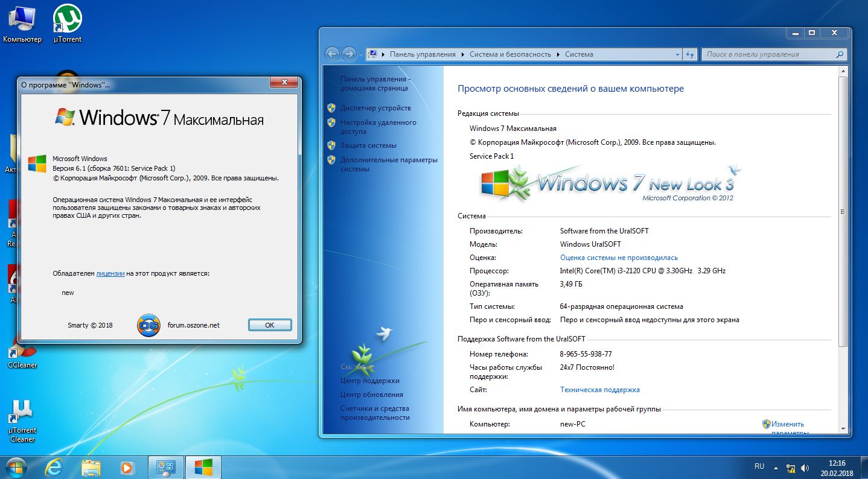Open the RU language indicator
868x479 pixels.
pos(759,466)
